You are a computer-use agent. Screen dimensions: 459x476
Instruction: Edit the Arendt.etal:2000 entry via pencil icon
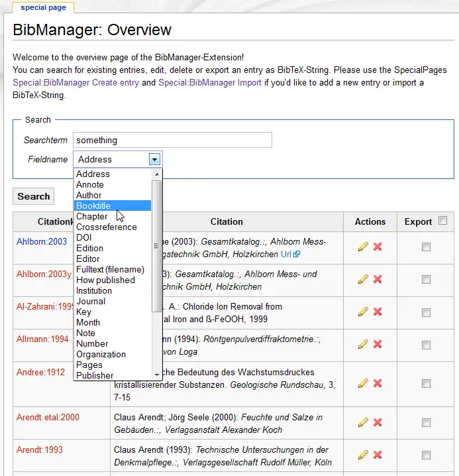(x=362, y=422)
